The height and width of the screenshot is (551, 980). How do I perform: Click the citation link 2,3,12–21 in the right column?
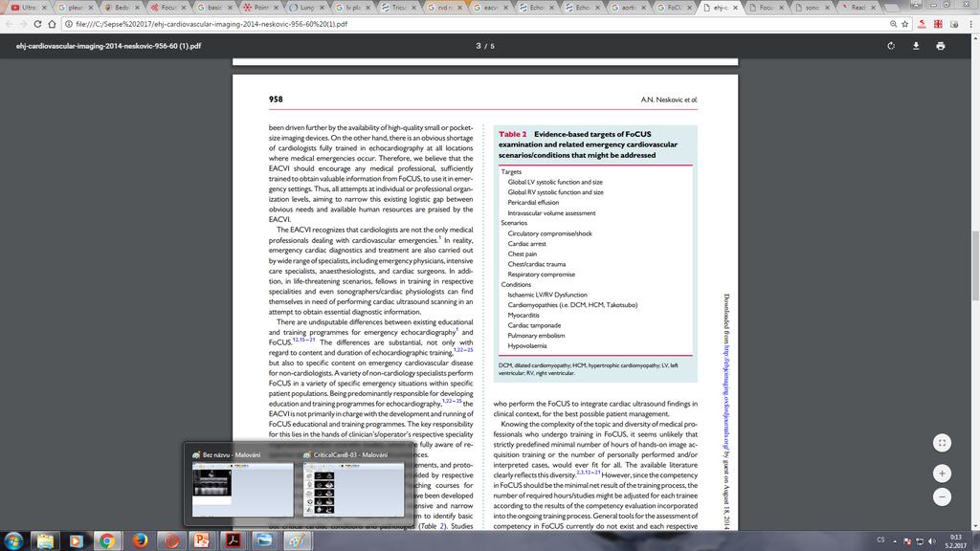point(589,473)
